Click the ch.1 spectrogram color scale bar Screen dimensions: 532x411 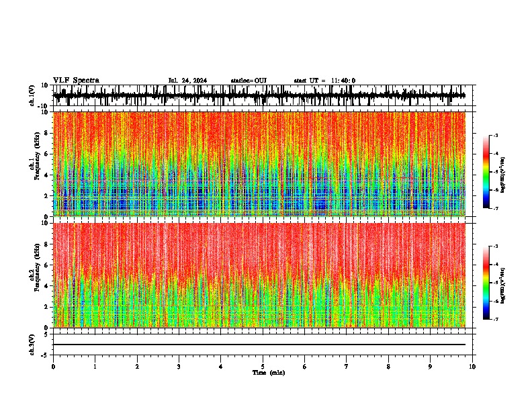pos(486,172)
